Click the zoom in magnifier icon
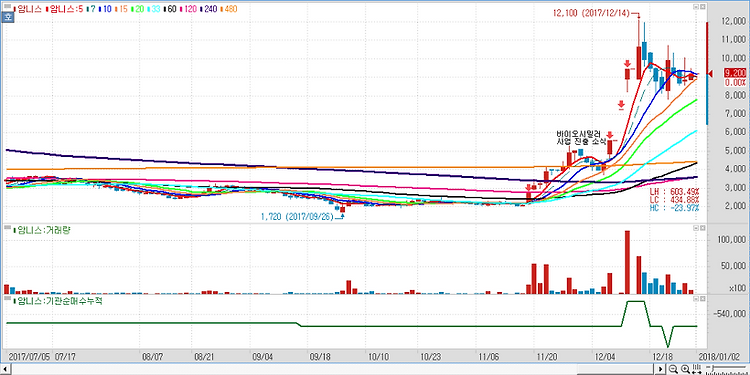The image size is (750, 375). 685,369
